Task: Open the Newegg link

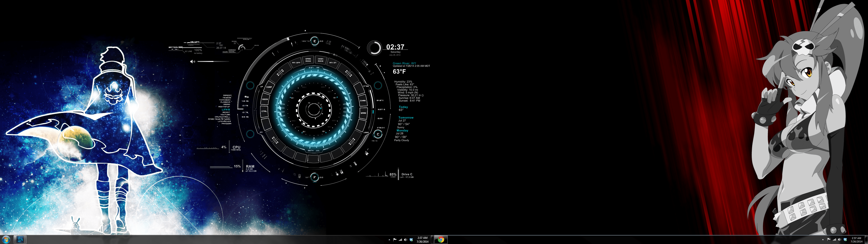Action: pyautogui.click(x=227, y=98)
